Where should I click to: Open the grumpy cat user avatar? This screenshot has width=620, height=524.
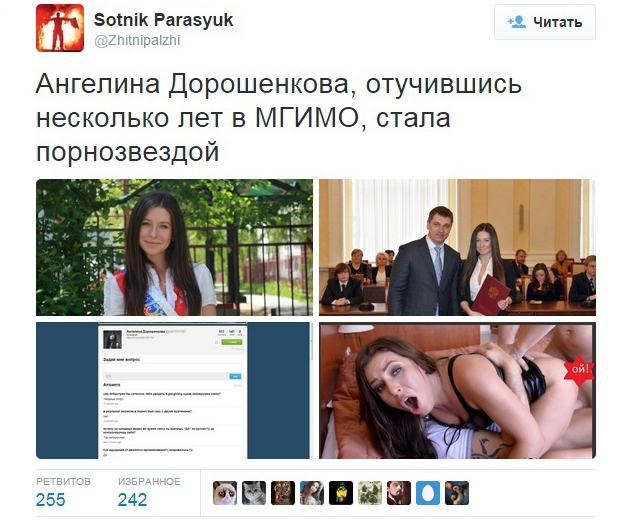225,493
